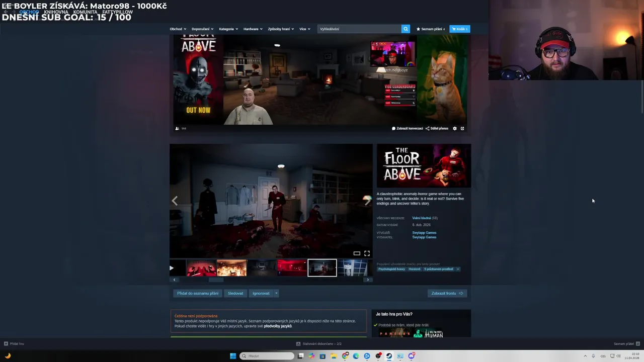Open předvolby jazyků language preferences link

278,326
